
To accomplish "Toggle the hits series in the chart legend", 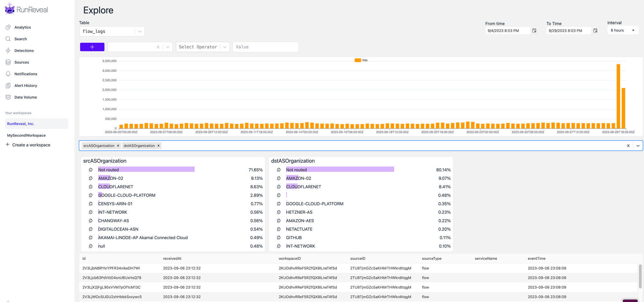I will coord(361,60).
